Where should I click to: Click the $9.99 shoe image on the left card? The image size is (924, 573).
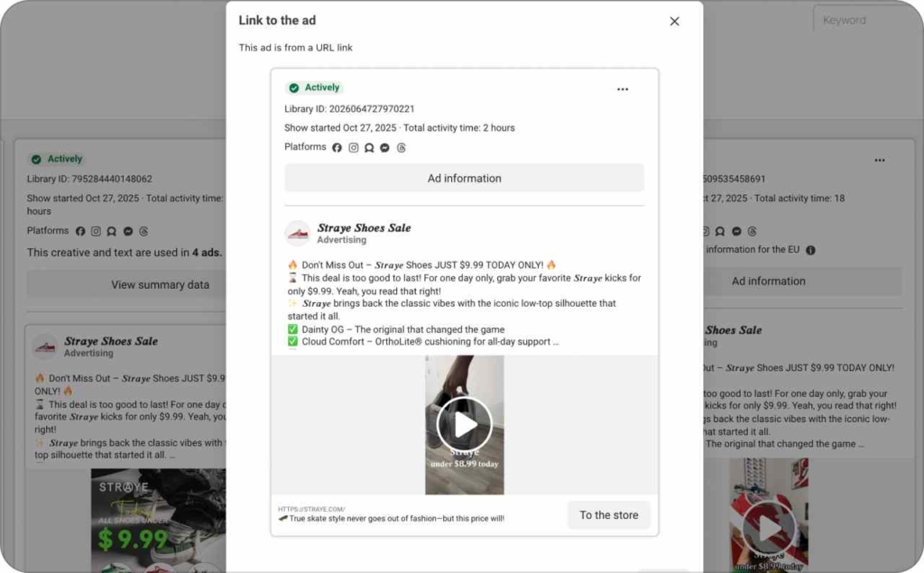coord(158,523)
